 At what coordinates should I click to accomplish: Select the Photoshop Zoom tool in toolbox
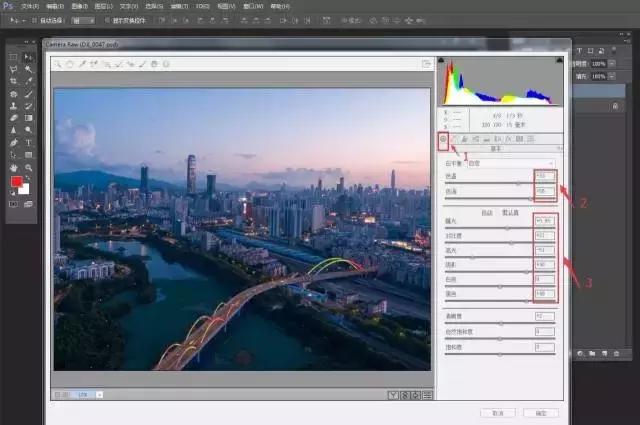click(28, 168)
